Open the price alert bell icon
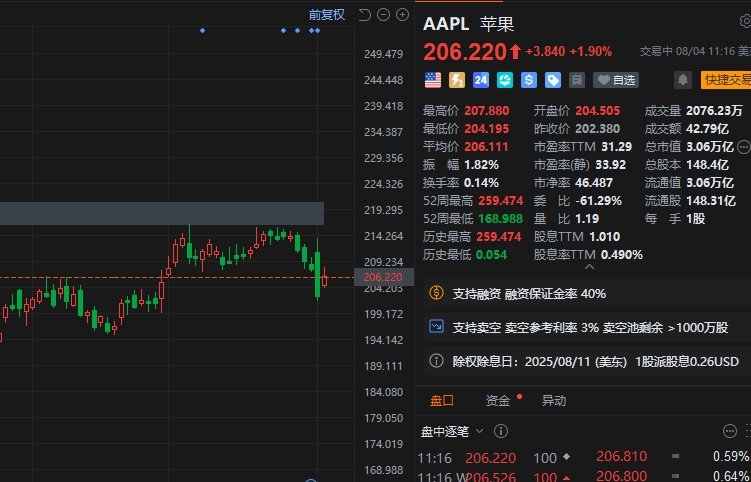 [x=683, y=80]
